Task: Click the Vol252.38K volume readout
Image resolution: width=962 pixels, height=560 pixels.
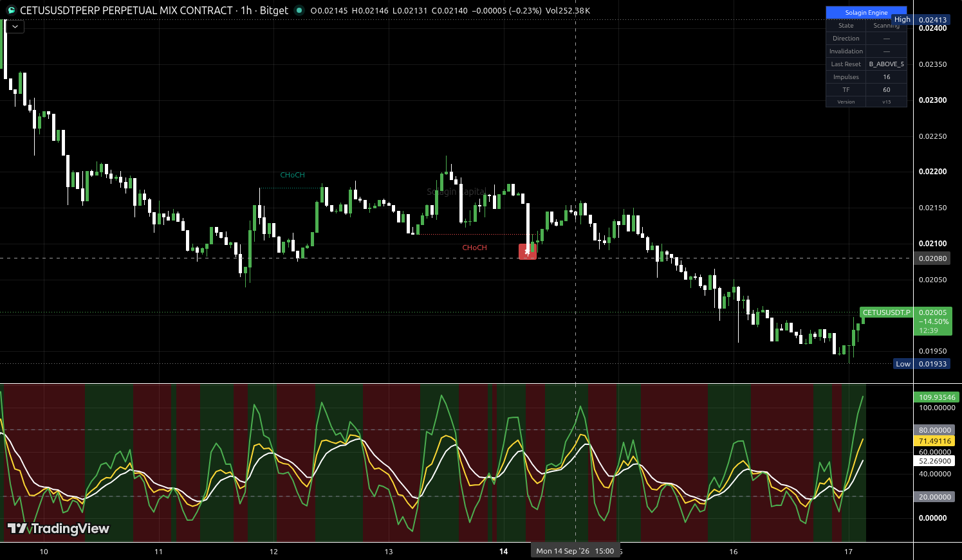Action: 568,10
